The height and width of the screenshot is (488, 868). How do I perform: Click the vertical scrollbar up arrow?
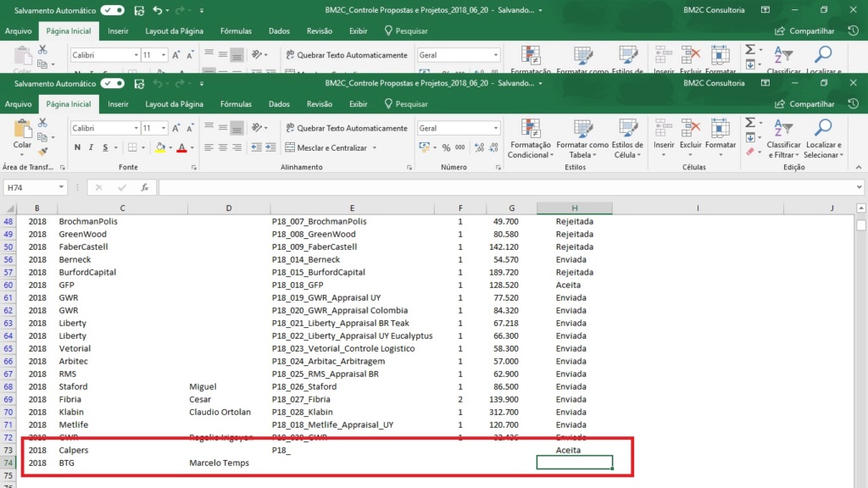861,208
